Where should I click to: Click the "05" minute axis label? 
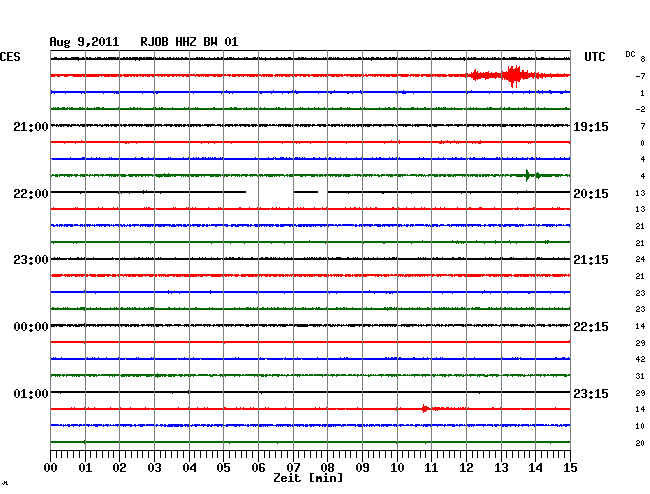tap(223, 468)
